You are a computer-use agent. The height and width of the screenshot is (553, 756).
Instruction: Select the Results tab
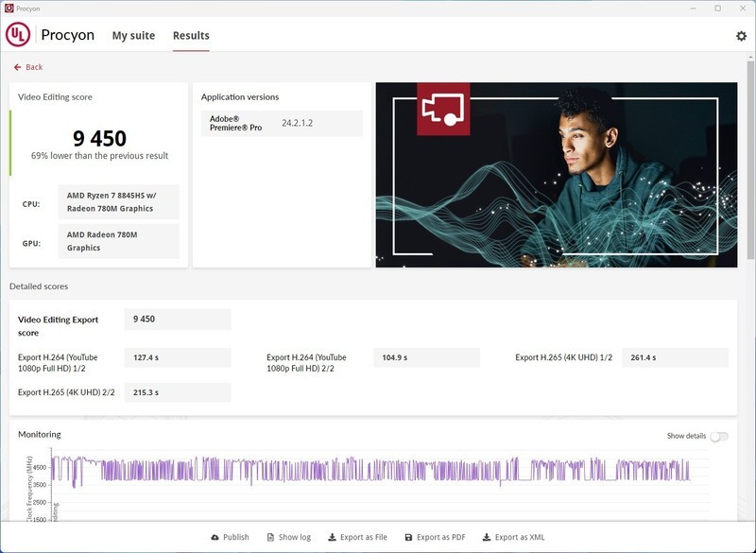coord(191,36)
